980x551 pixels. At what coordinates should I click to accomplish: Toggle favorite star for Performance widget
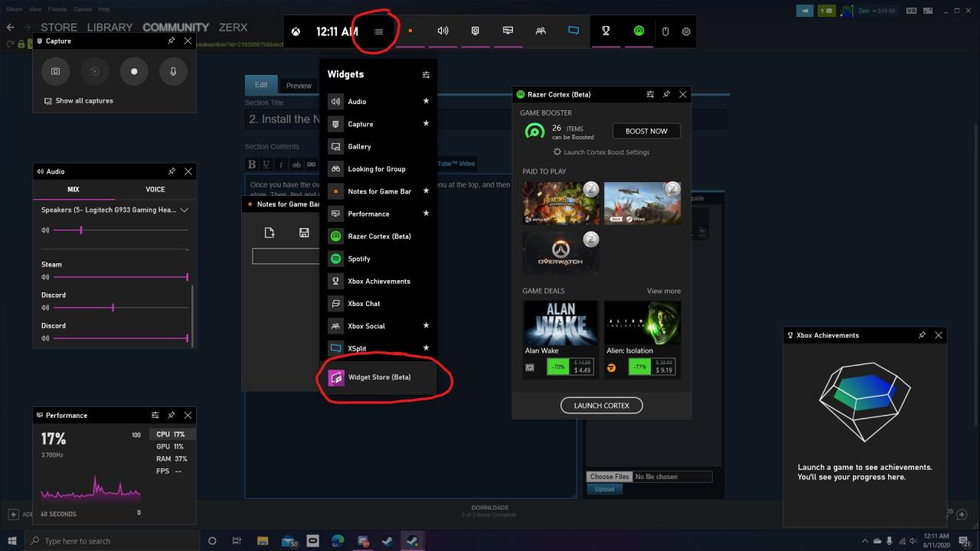426,214
